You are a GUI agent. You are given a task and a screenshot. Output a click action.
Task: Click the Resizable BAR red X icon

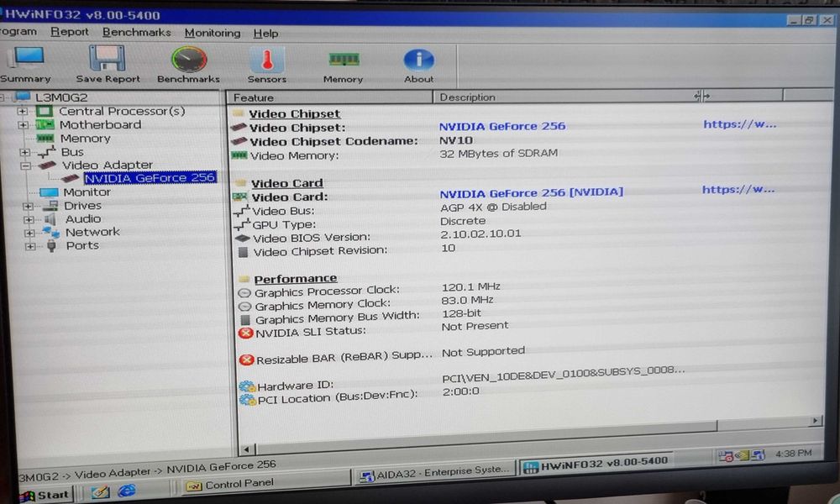pos(246,360)
